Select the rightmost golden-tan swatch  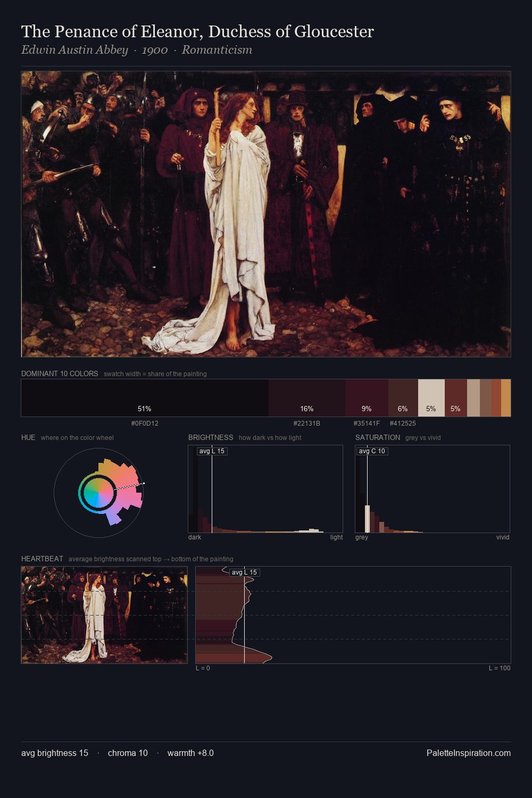pyautogui.click(x=506, y=397)
